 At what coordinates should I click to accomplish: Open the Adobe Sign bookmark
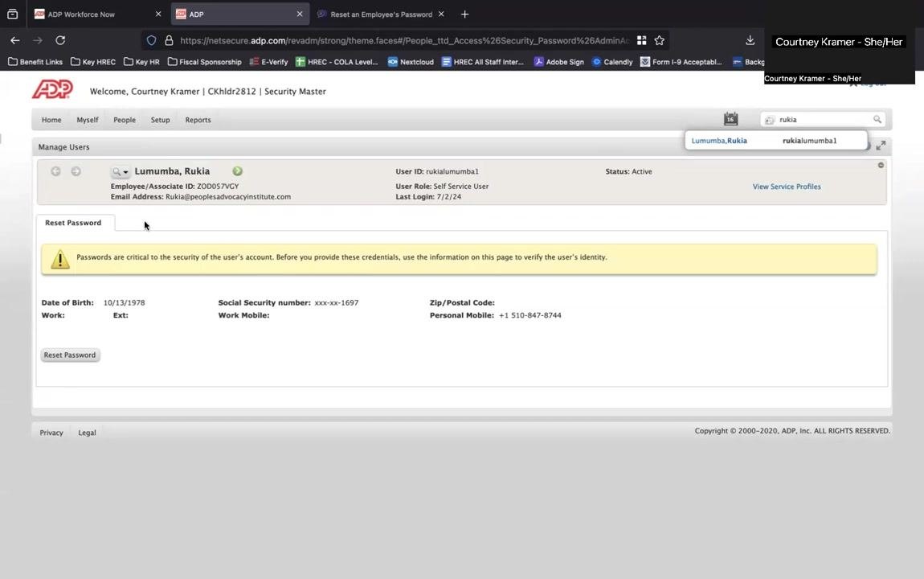tap(558, 62)
